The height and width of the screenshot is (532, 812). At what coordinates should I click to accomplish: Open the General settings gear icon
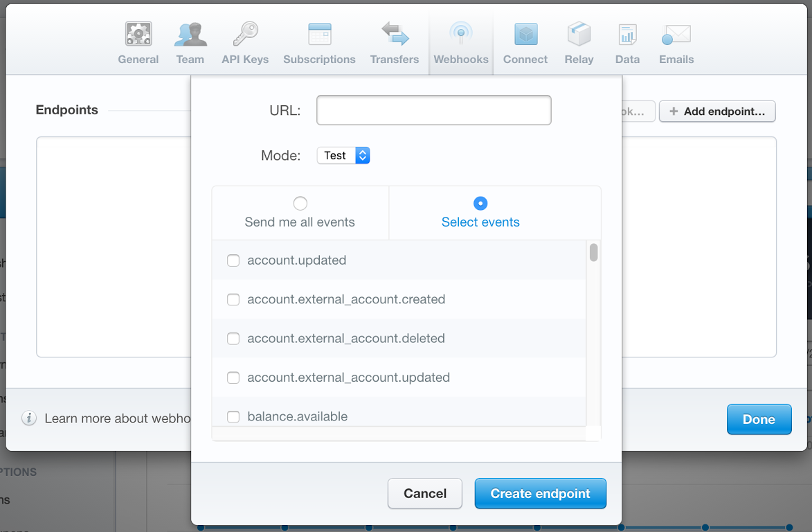[x=138, y=34]
